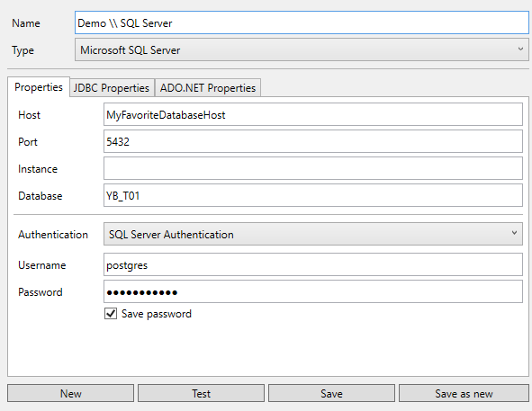
Task: Open the Authentication dropdown
Action: coord(313,234)
